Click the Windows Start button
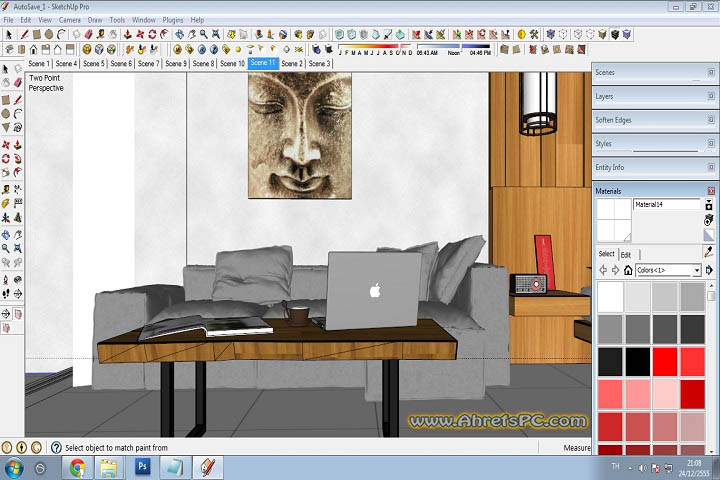The image size is (720, 480). (x=13, y=468)
